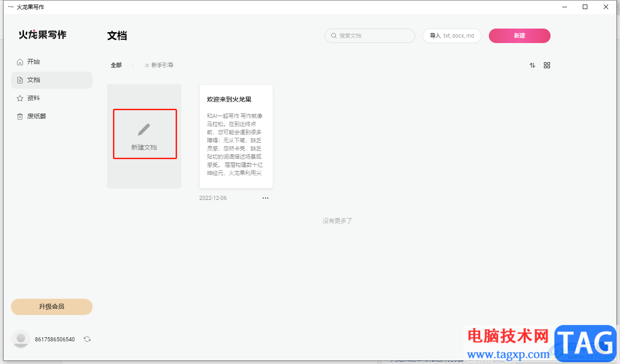Close the 火龙果写作 window

[606, 7]
